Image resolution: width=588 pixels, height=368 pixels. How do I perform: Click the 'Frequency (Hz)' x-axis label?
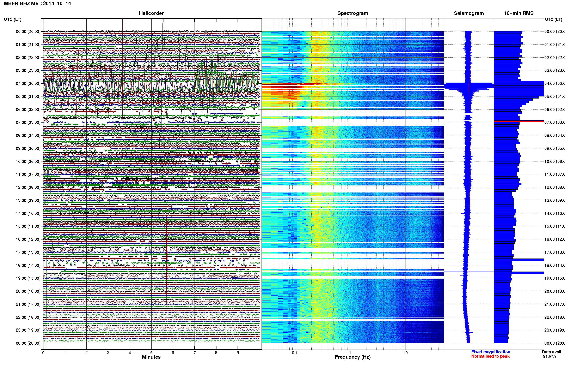coord(353,357)
